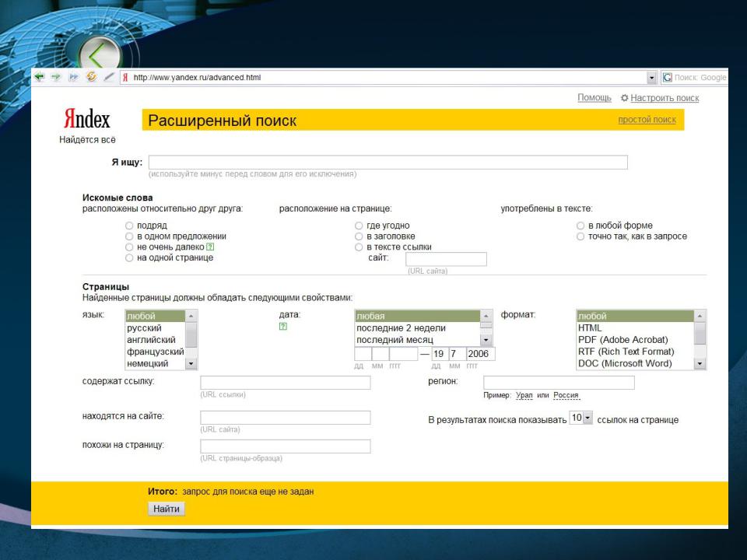Click the end date day field 19

[439, 354]
